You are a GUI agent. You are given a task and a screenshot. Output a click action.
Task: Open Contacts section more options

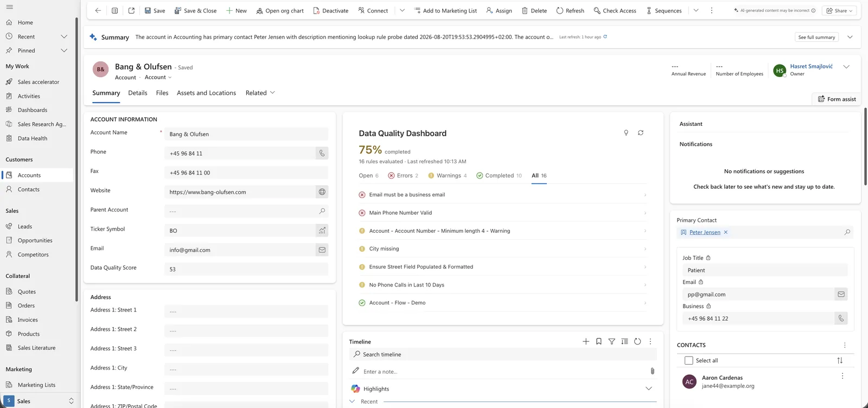click(845, 345)
